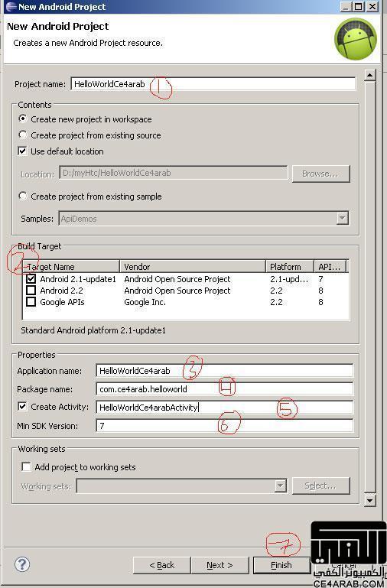The image size is (387, 588).
Task: Check the Android 2.2 build target
Action: tap(31, 291)
